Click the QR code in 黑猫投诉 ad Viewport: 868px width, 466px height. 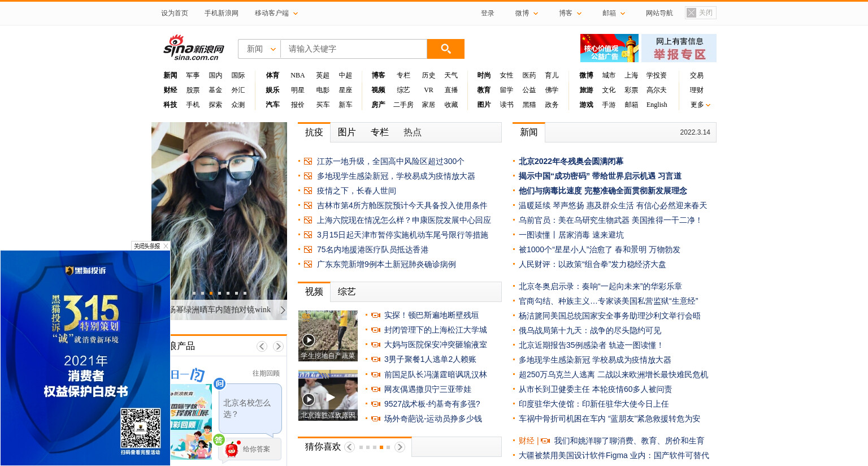point(141,428)
